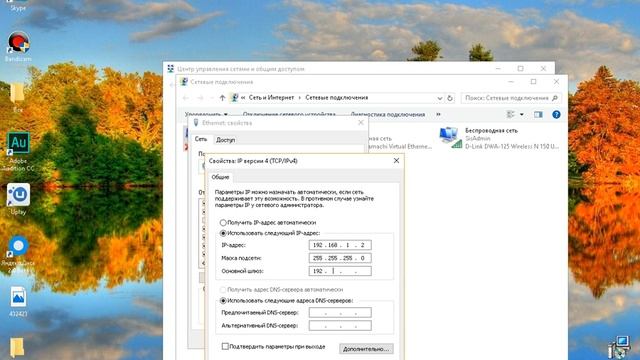Click the change view layout icon
Image resolution: width=640 pixels, height=360 pixels.
point(511,115)
